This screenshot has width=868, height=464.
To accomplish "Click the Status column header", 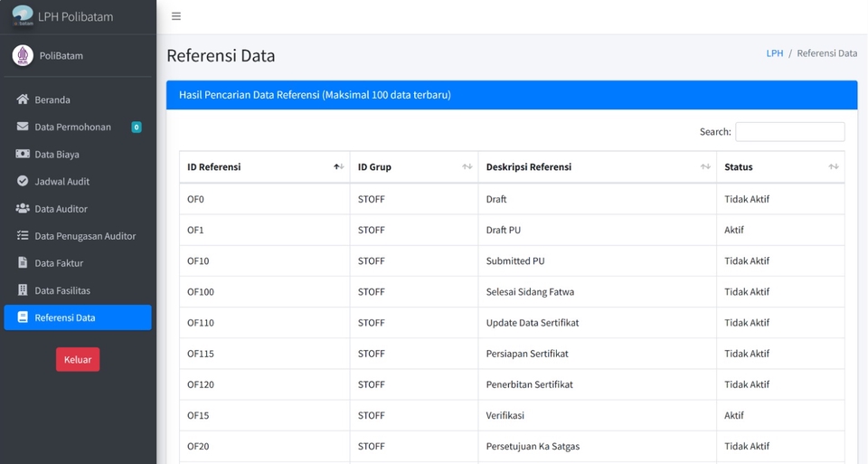I will tap(780, 166).
